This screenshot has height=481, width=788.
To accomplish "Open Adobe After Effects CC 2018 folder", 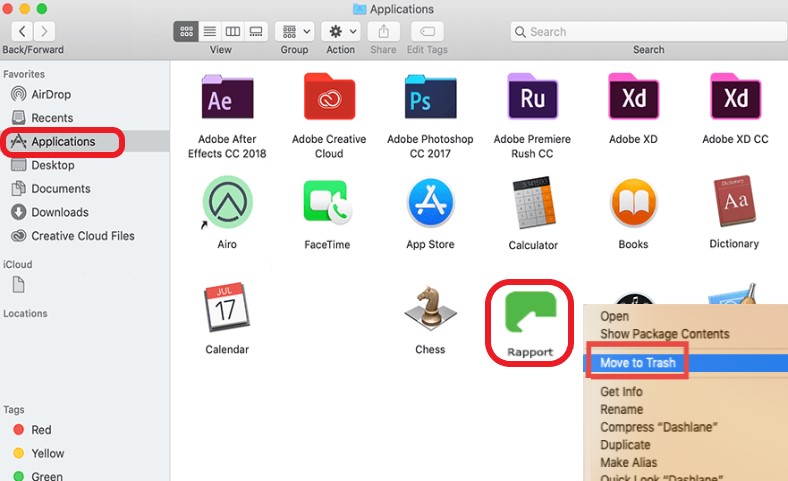I will point(227,97).
